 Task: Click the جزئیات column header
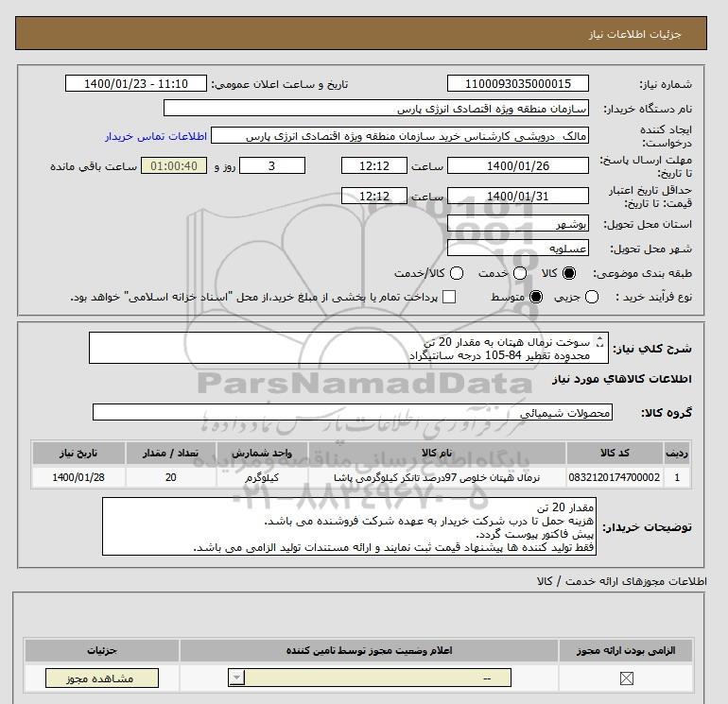[x=102, y=651]
